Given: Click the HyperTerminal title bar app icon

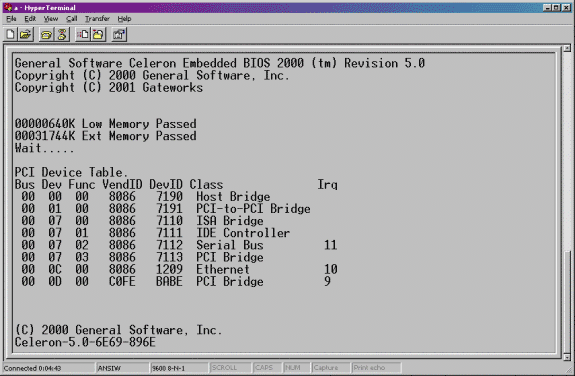Looking at the screenshot, I should (8, 7).
